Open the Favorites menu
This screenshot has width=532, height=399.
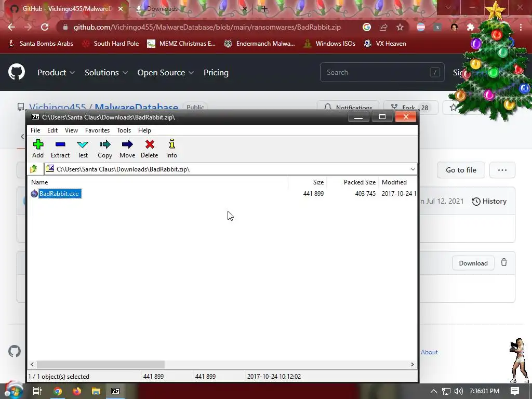click(97, 130)
